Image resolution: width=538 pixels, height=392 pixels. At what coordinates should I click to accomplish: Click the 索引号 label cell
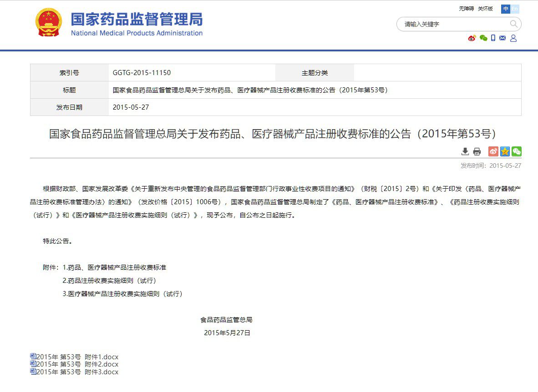pos(69,73)
